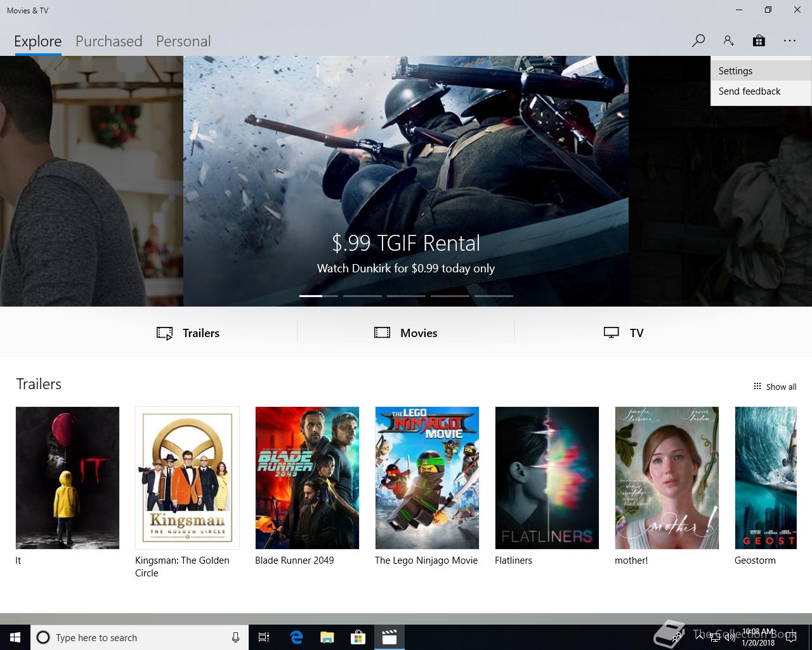
Task: Select Settings from the dropdown menu
Action: tap(761, 71)
